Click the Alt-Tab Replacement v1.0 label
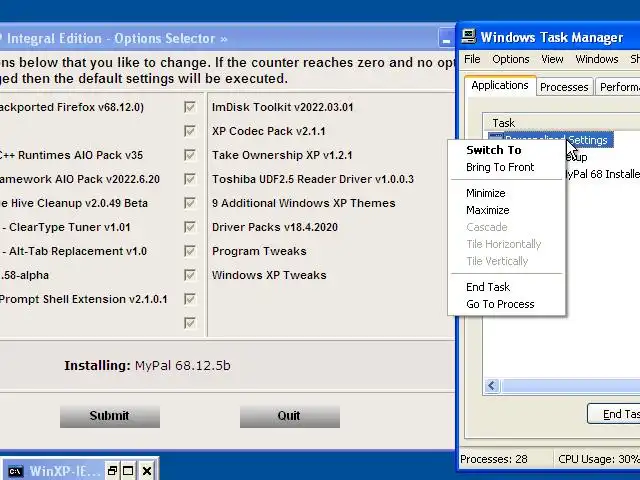640x480 pixels. (x=74, y=251)
